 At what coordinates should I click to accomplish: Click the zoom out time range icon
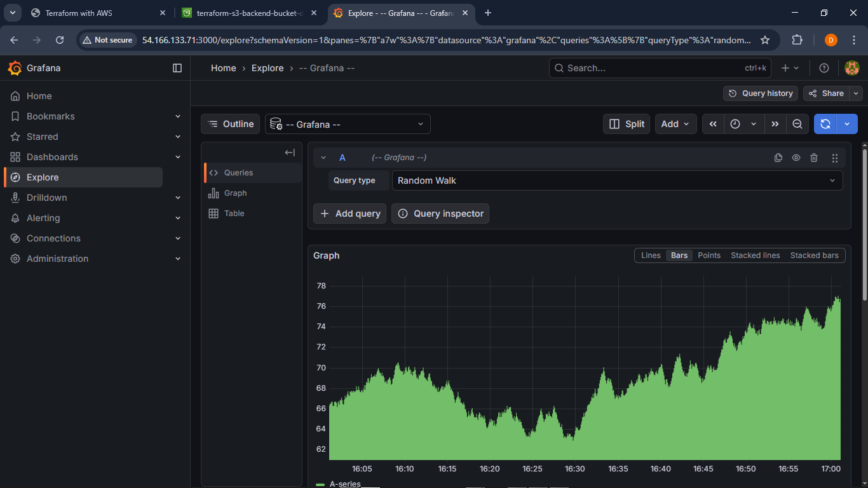pyautogui.click(x=797, y=124)
